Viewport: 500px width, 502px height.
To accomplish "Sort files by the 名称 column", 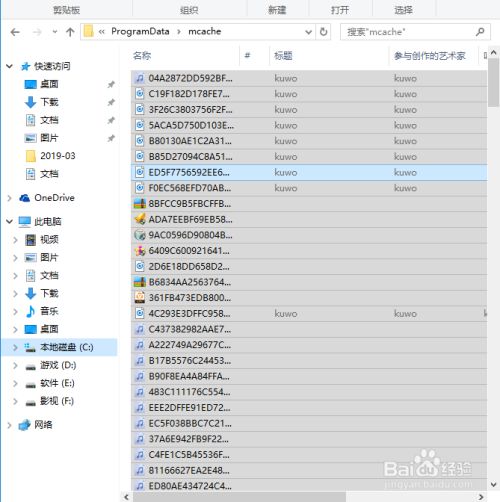I will point(142,56).
